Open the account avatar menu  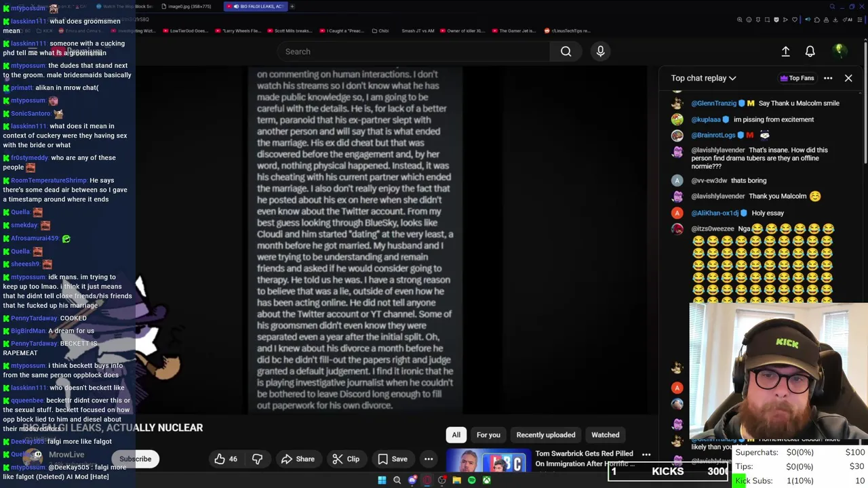point(839,51)
